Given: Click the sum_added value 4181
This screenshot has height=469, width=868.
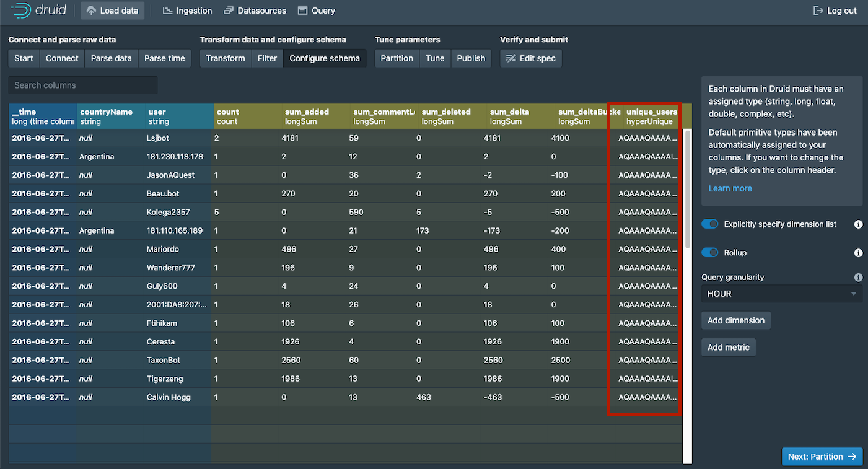Looking at the screenshot, I should point(290,138).
